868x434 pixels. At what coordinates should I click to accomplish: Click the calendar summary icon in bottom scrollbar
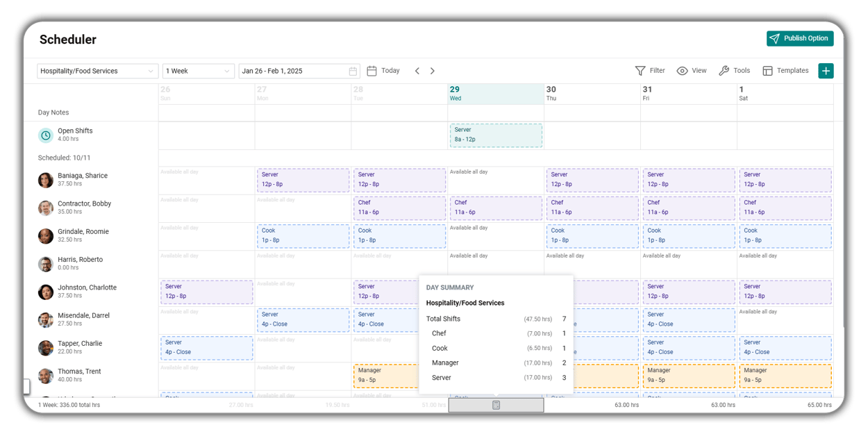pos(496,404)
